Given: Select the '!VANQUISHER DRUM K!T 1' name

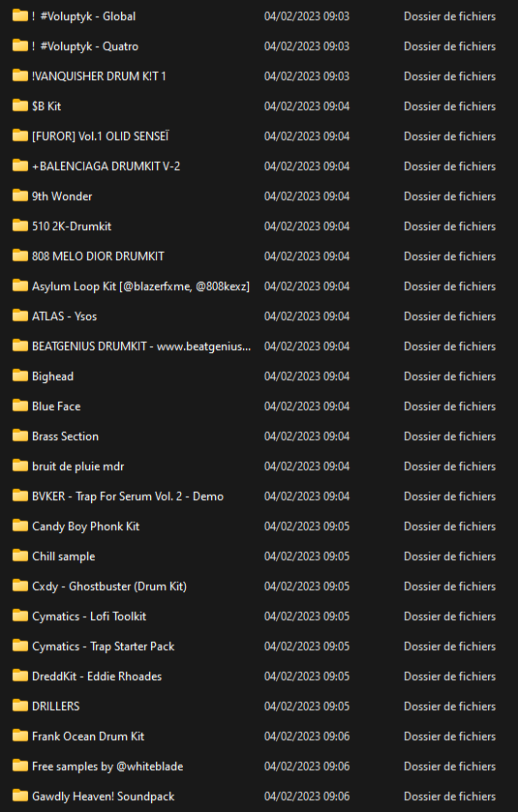Looking at the screenshot, I should (x=99, y=76).
